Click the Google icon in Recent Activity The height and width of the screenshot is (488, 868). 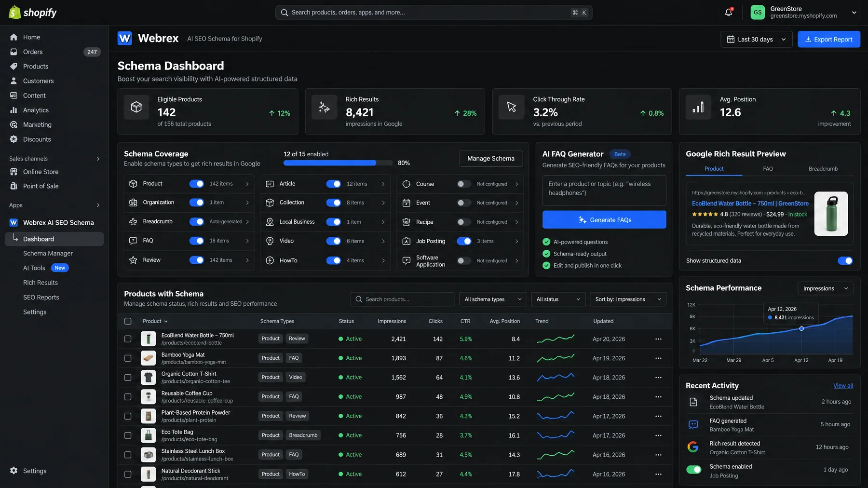tap(693, 447)
